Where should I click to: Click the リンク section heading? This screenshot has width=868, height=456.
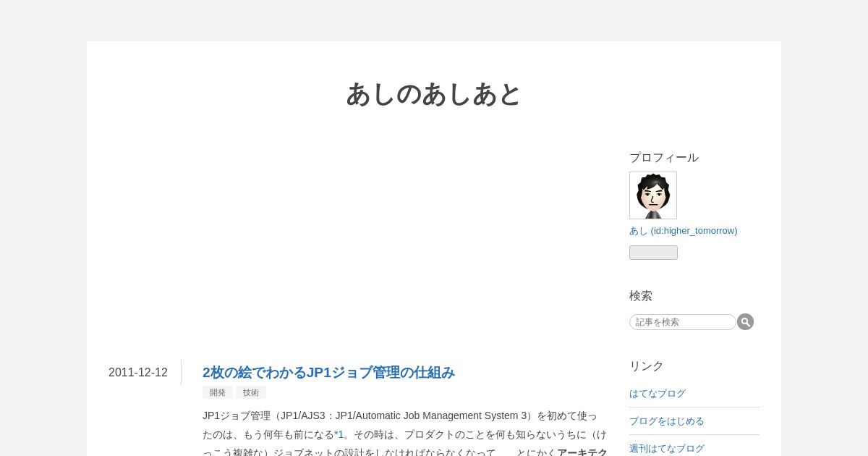tap(647, 366)
